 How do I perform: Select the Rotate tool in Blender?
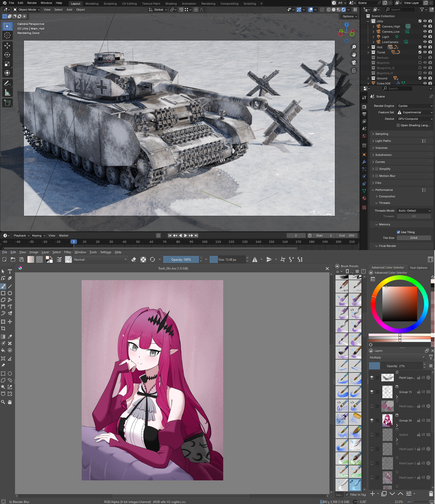pyautogui.click(x=7, y=55)
